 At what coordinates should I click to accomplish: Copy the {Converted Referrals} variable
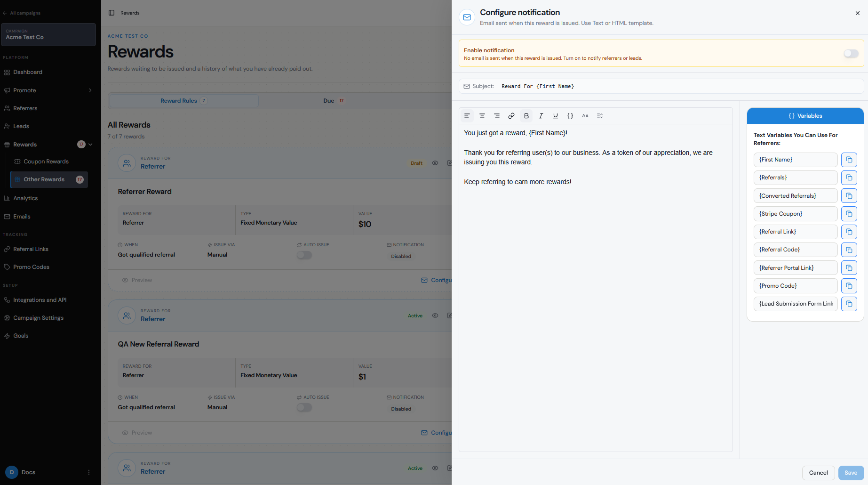[x=849, y=196]
